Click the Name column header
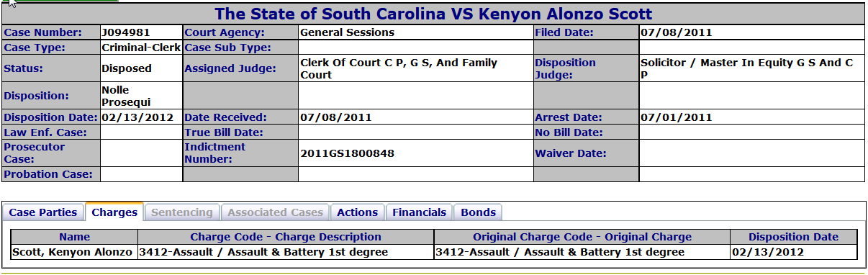868x275 pixels. point(75,237)
